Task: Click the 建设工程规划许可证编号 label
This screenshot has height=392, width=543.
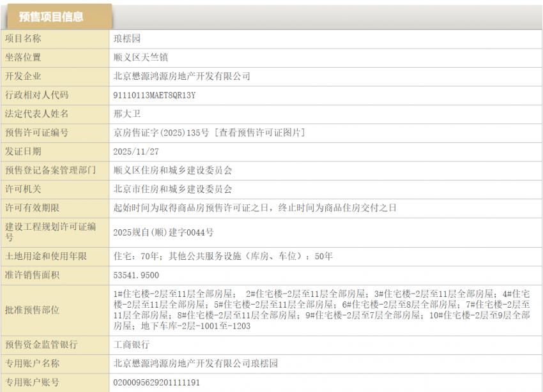Action: tap(50, 232)
